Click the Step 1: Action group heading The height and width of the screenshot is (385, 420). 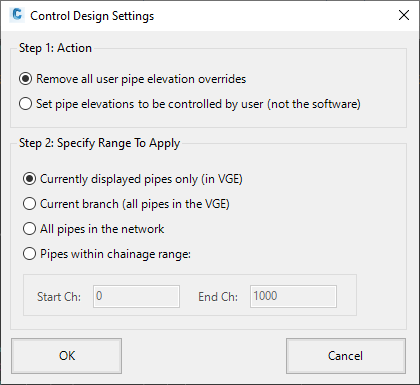[55, 48]
